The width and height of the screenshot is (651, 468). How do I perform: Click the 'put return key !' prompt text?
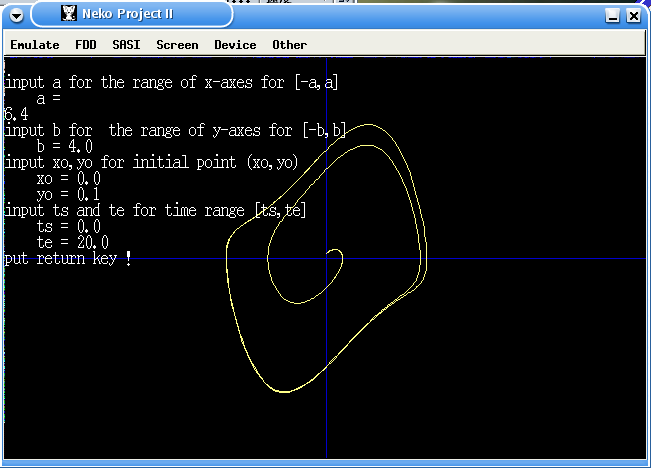coord(68,259)
